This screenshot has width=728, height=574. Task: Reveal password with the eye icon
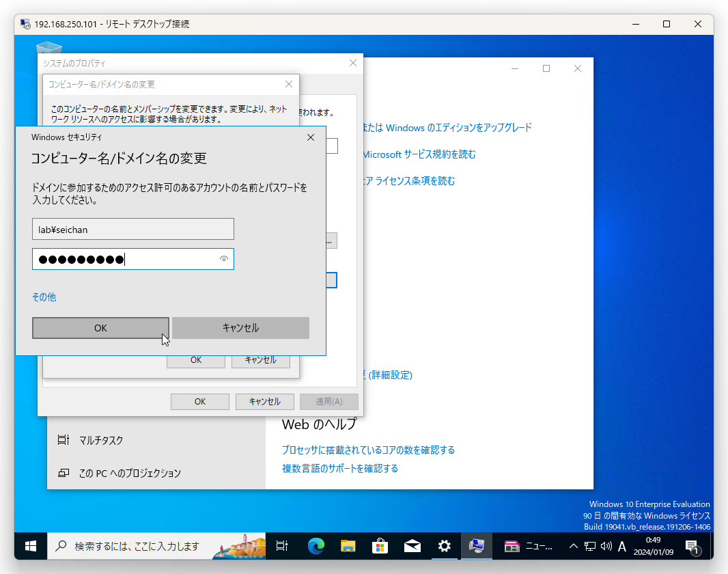pyautogui.click(x=224, y=259)
